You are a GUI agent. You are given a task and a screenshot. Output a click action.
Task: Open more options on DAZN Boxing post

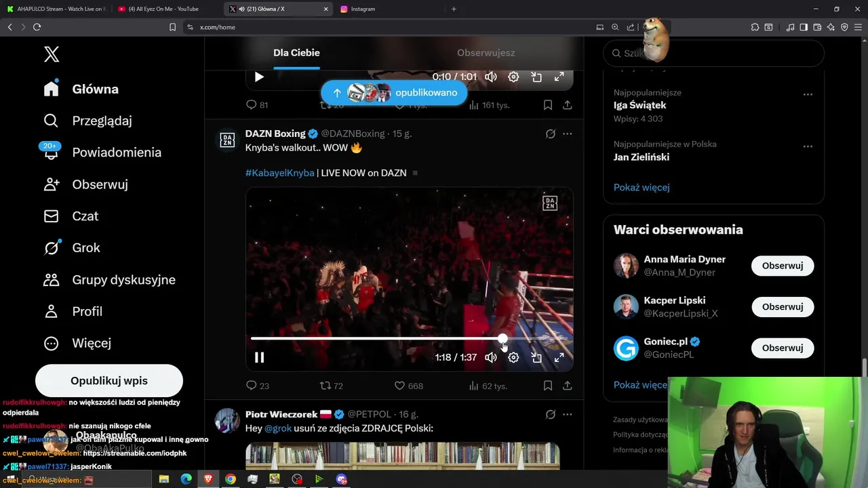coord(568,134)
